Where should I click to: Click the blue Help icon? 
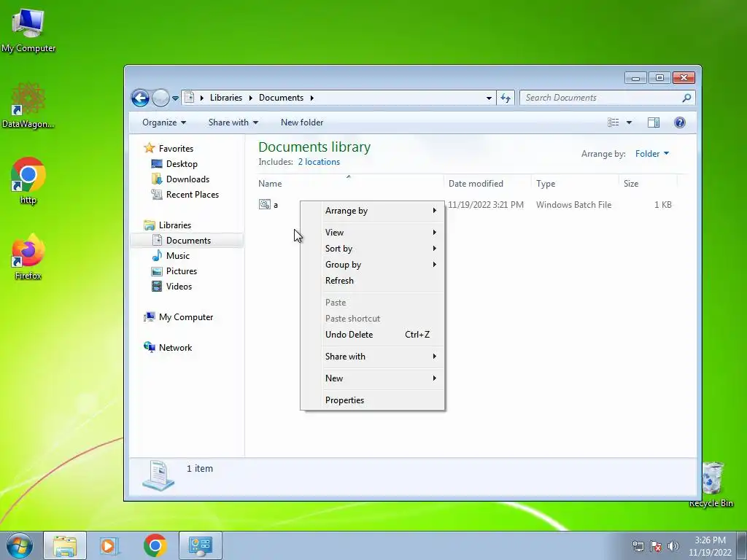680,122
